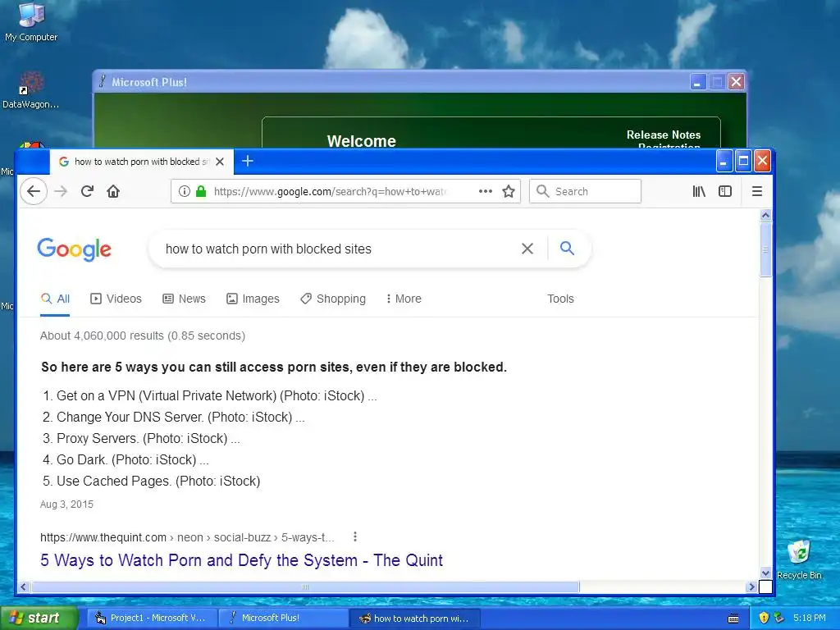This screenshot has width=840, height=630.
Task: Go to Google home via logo
Action: point(75,249)
